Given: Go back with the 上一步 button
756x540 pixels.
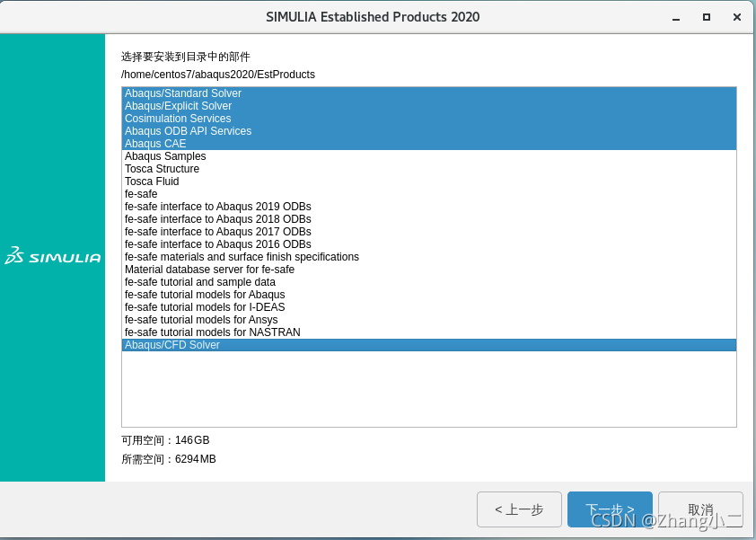Looking at the screenshot, I should (519, 509).
